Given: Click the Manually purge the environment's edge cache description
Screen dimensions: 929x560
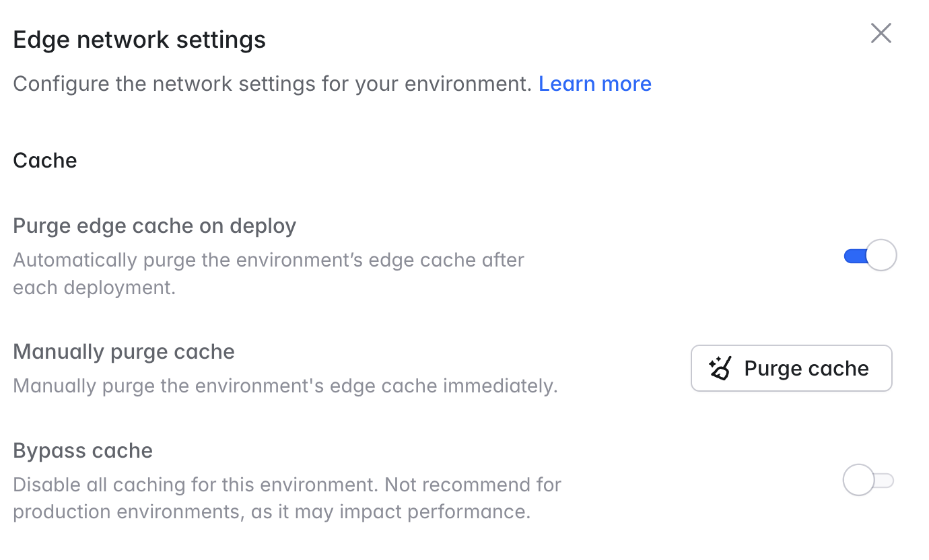Looking at the screenshot, I should coord(285,386).
